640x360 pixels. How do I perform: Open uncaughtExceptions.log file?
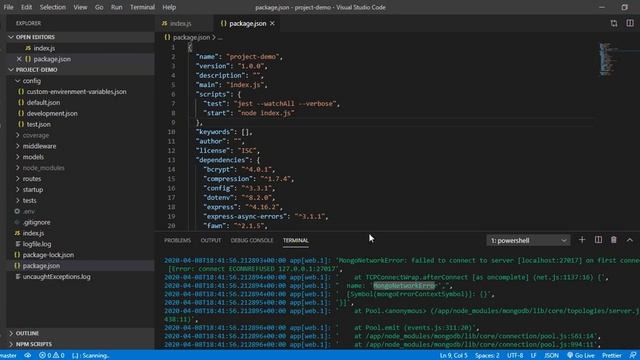point(56,277)
